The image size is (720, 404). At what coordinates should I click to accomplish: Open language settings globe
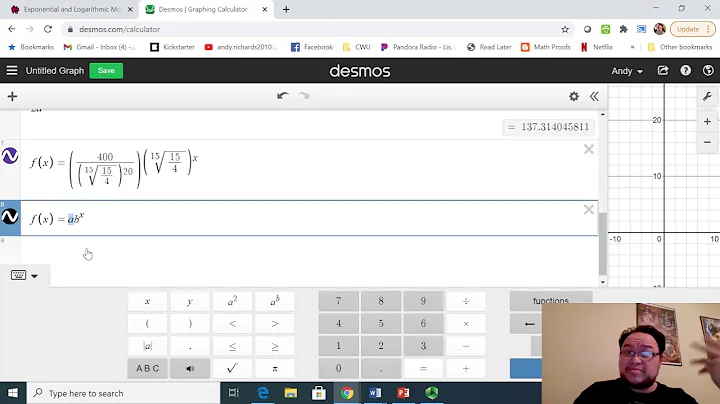708,71
